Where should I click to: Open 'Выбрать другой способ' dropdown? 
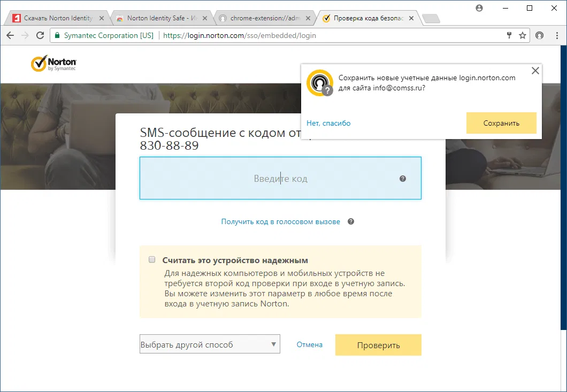tap(210, 344)
